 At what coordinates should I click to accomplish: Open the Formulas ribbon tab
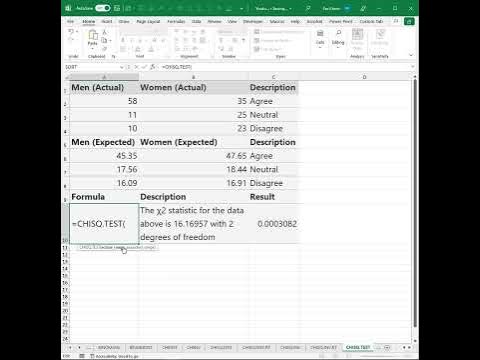176,21
